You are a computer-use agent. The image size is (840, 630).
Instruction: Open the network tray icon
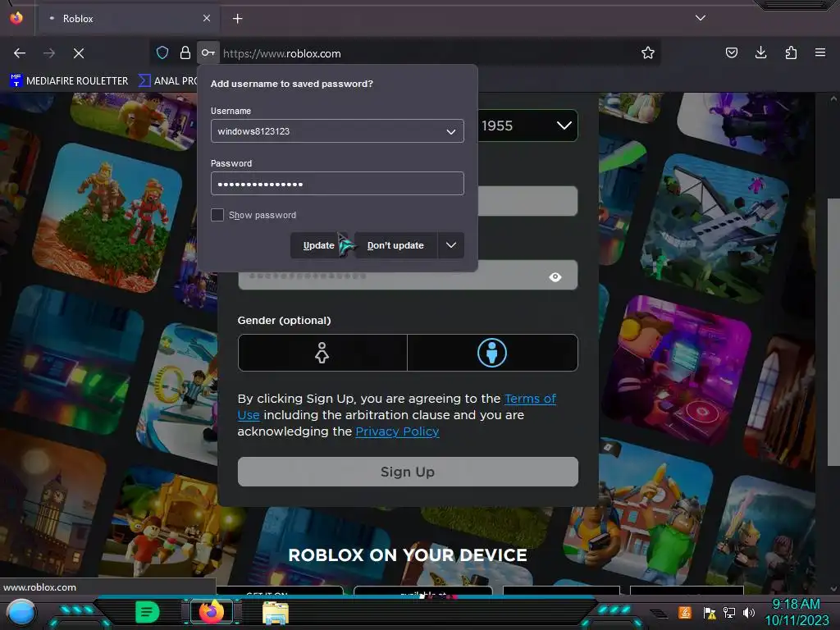pyautogui.click(x=729, y=612)
